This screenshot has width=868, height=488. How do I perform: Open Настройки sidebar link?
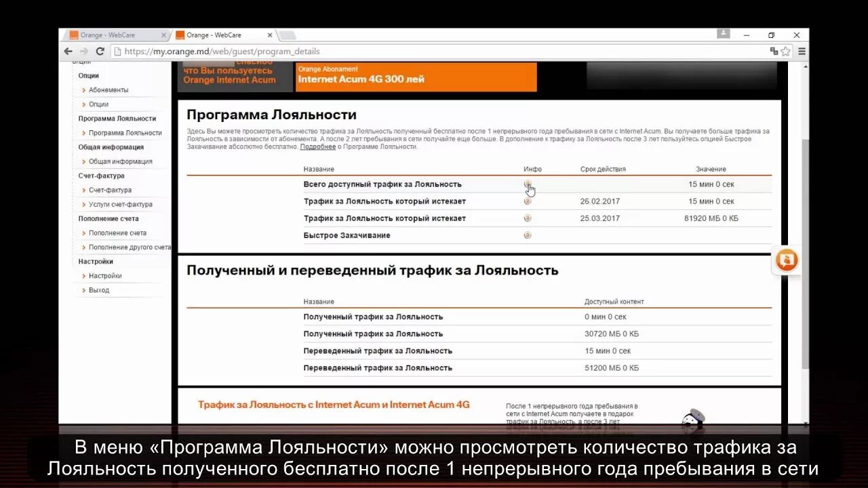(x=105, y=276)
